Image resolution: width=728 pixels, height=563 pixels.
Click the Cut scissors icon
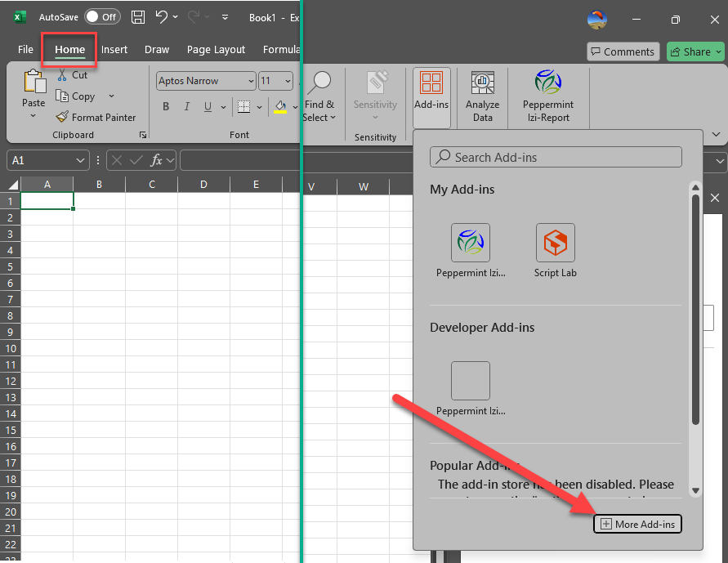62,74
